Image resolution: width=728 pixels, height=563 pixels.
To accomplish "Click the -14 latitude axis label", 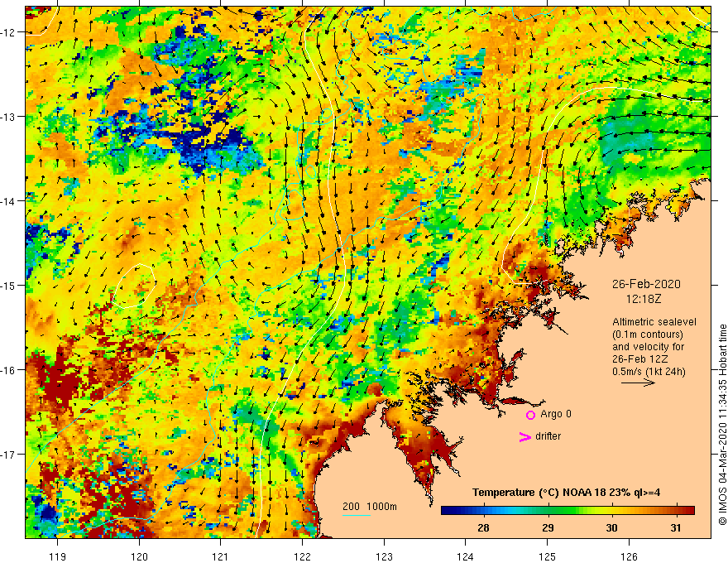I will (8, 201).
